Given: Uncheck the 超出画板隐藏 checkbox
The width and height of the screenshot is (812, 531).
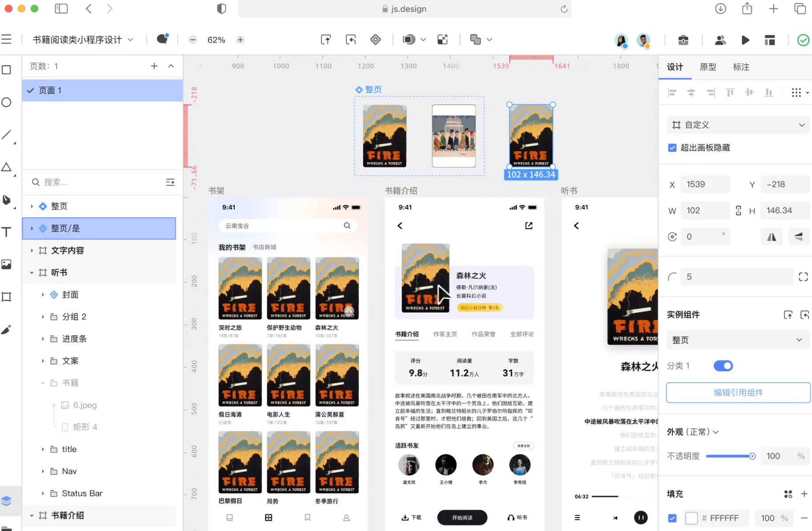Looking at the screenshot, I should pos(672,148).
